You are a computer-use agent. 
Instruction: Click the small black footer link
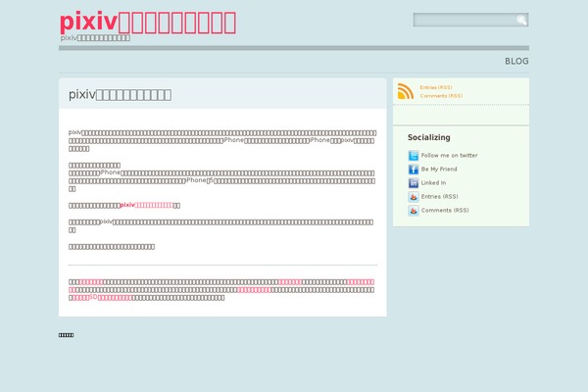66,335
